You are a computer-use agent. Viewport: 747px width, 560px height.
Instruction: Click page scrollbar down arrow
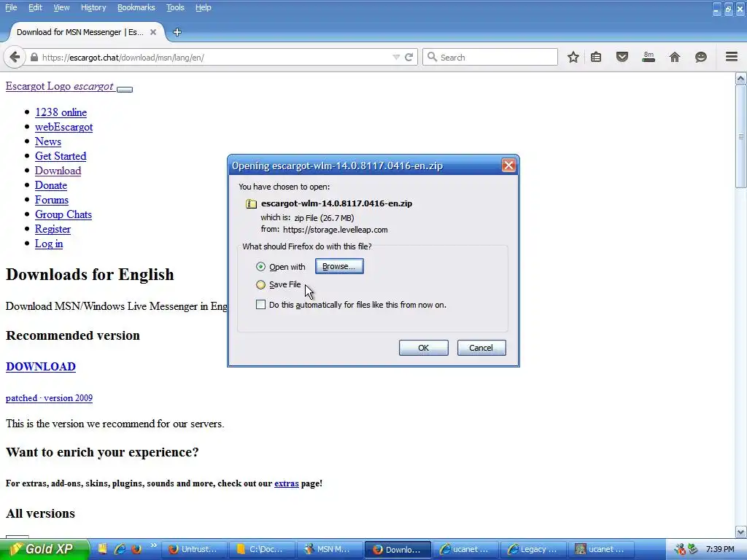click(741, 532)
